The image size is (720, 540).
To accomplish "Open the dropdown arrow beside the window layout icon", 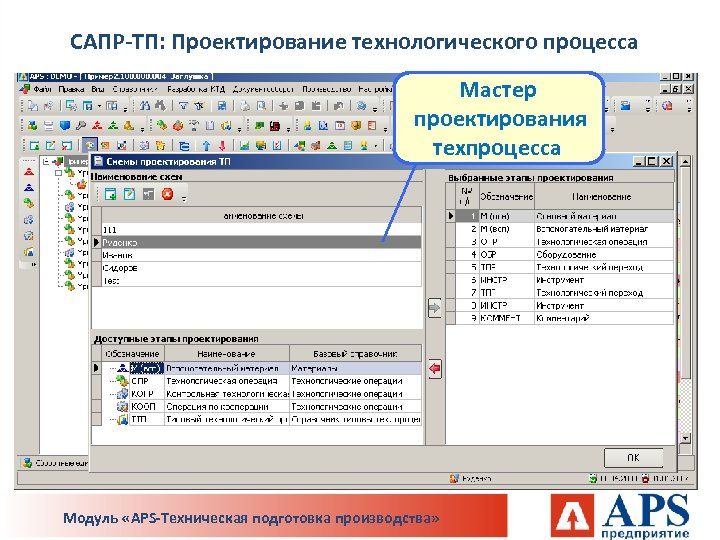I will [99, 107].
